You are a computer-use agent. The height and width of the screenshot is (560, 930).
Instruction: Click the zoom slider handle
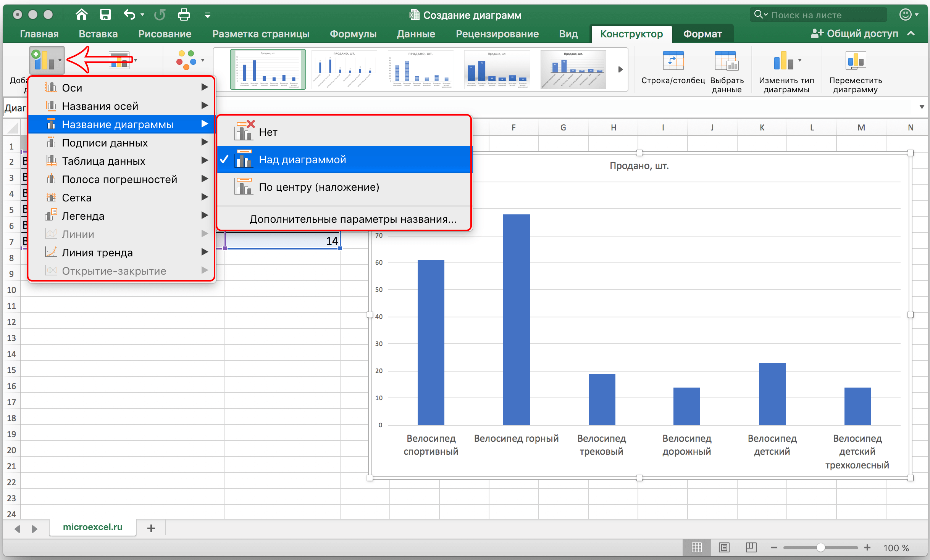(820, 548)
